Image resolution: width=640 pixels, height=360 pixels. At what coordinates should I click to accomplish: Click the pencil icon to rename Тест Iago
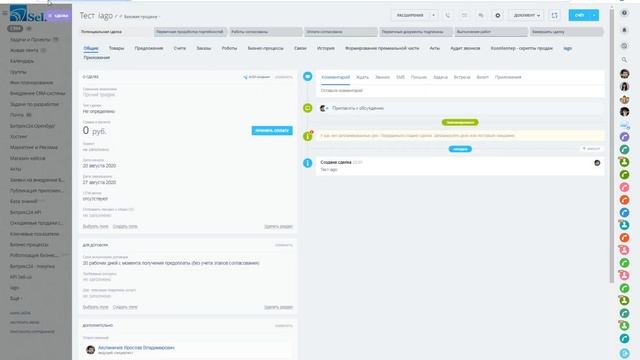(x=116, y=17)
